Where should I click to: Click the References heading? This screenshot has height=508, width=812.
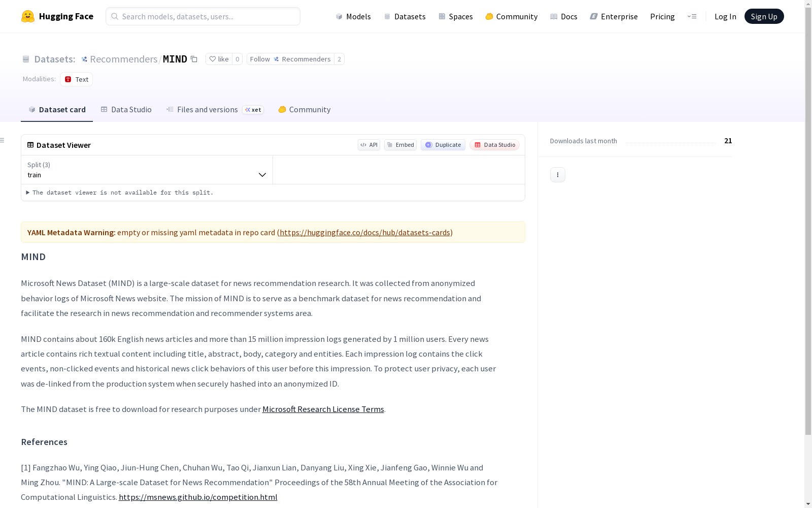(44, 442)
